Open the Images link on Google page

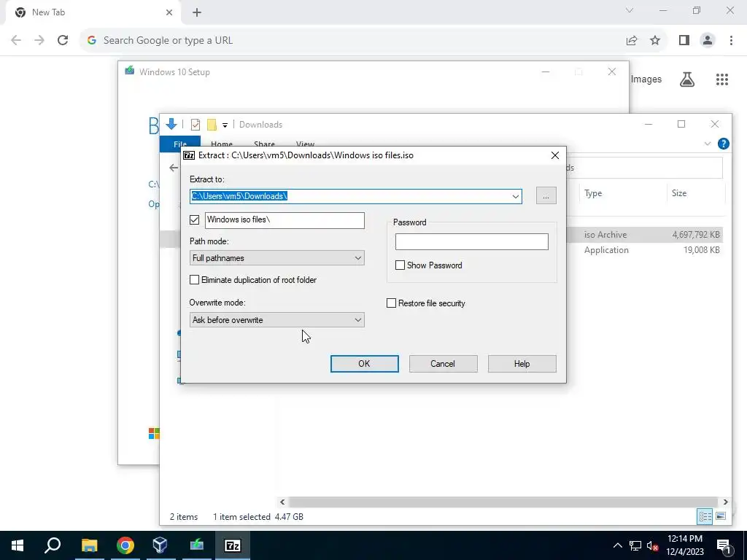pyautogui.click(x=646, y=79)
